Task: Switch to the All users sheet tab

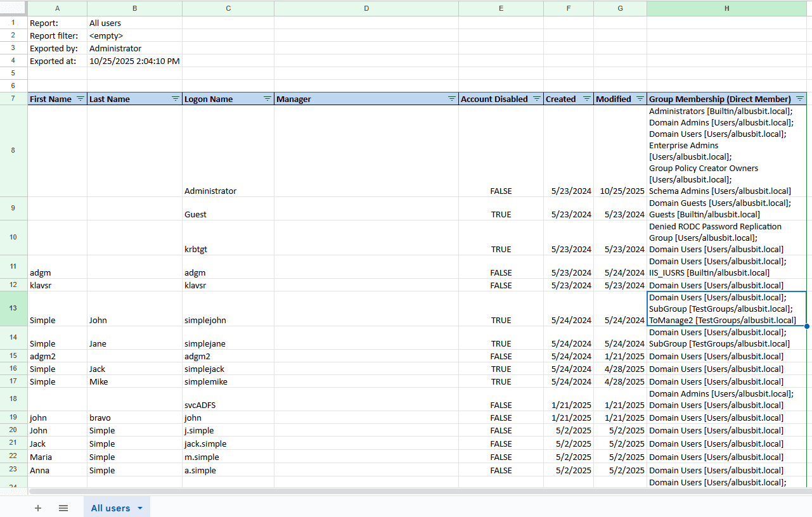Action: click(x=109, y=507)
